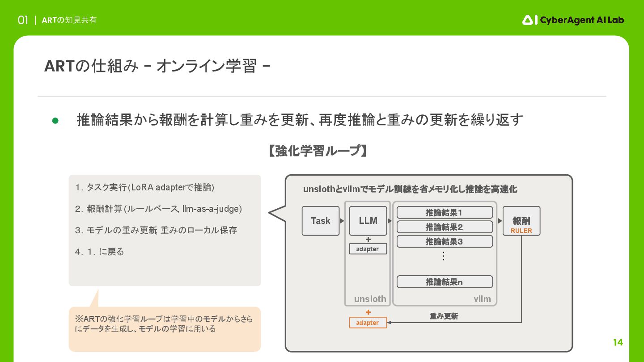Screen dimensions: 644x362
Task: Click the green bullet point marker
Action: [x=55, y=121]
